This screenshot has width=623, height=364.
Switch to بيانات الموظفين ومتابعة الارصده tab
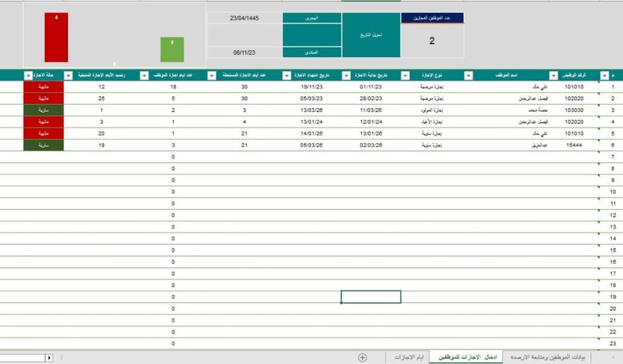(x=548, y=357)
